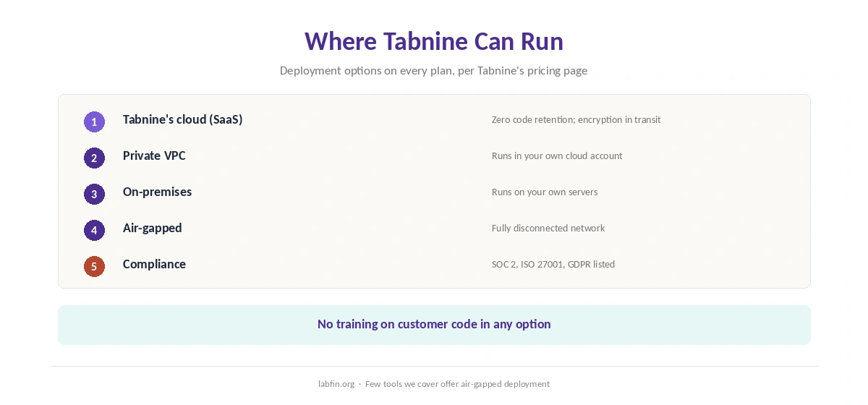Select the 'Tabnine's cloud (SaaS)' row label
Screen dimensions: 868x405
click(182, 119)
